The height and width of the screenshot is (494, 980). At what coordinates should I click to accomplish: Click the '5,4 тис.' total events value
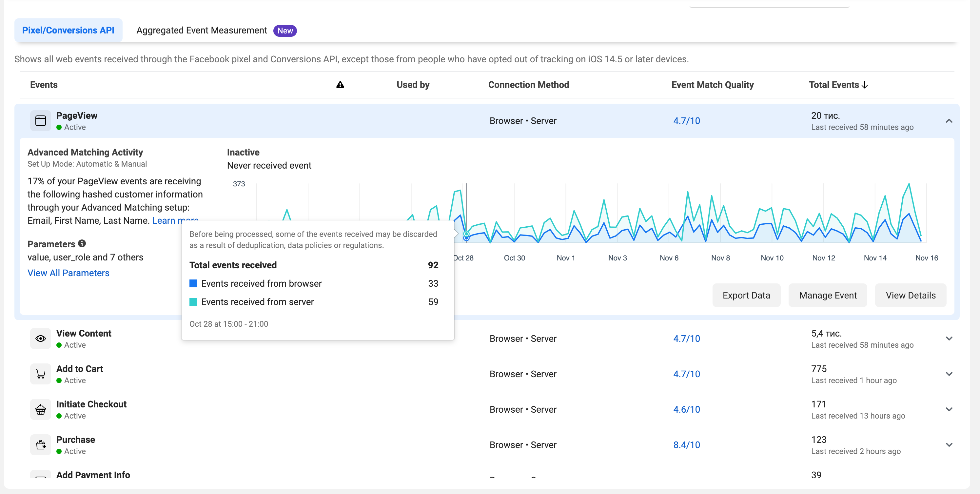[x=826, y=333]
